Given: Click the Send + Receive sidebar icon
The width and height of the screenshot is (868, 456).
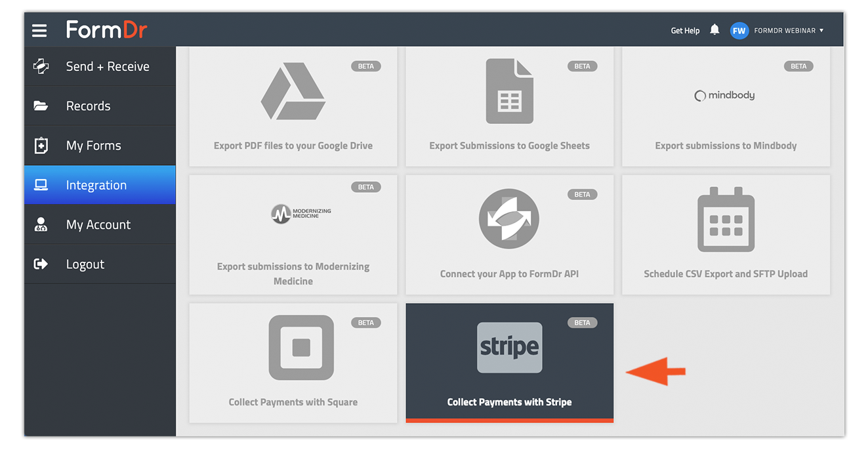Looking at the screenshot, I should (x=41, y=66).
